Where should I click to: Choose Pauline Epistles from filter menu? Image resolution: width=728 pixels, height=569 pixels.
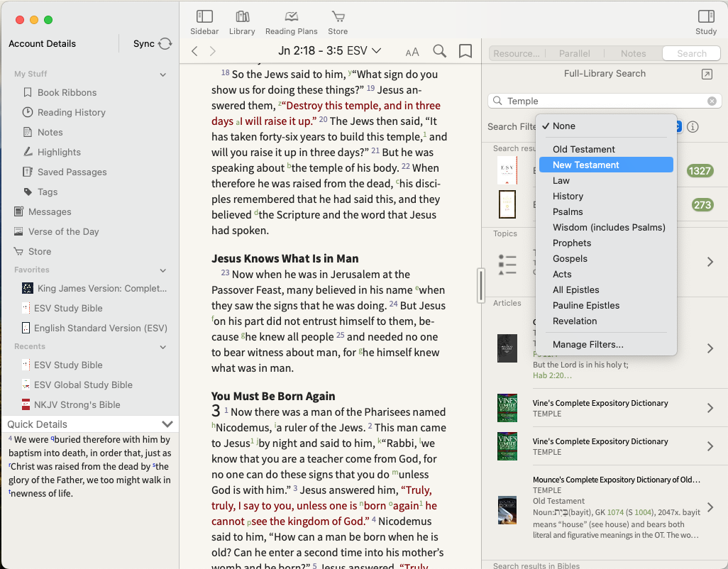586,305
